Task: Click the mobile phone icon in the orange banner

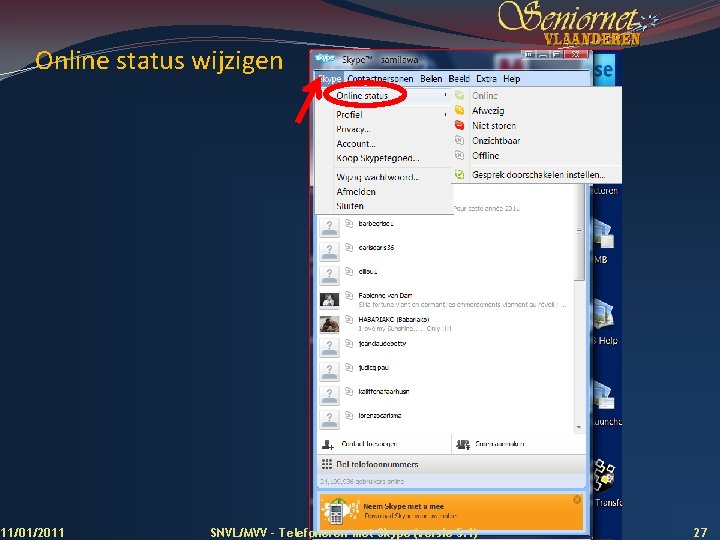Action: (x=336, y=513)
